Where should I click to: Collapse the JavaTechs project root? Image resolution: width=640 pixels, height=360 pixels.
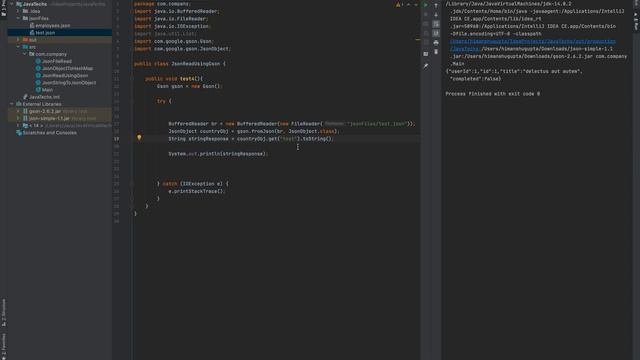point(11,4)
